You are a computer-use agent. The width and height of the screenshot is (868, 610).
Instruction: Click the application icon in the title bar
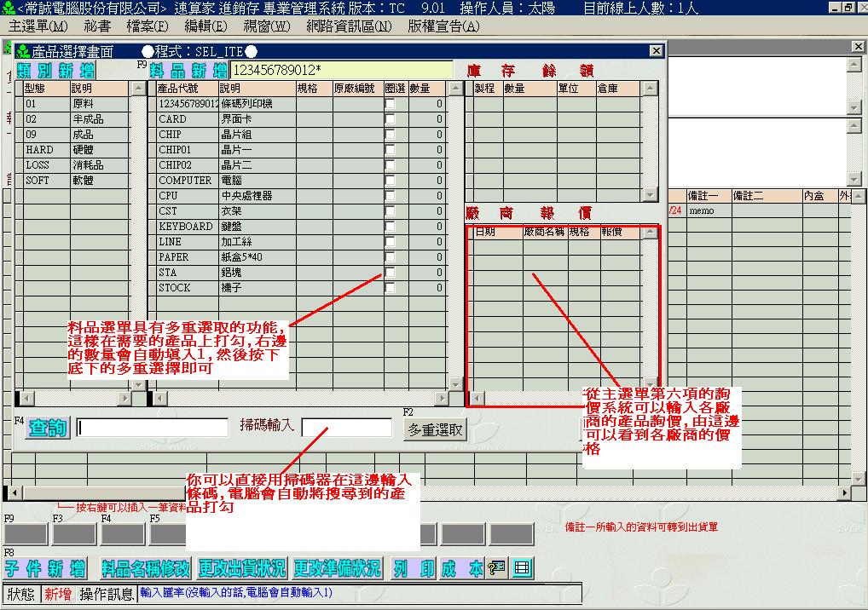tap(8, 8)
